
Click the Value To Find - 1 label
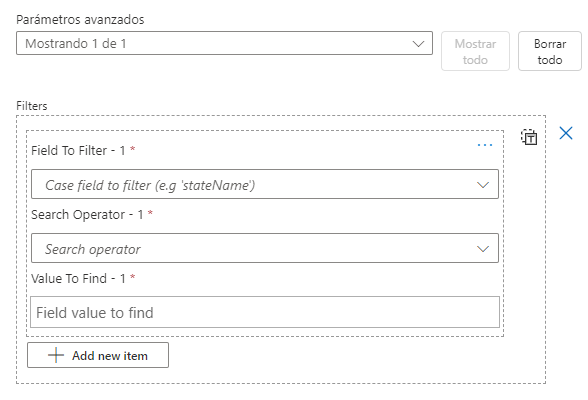pos(78,279)
